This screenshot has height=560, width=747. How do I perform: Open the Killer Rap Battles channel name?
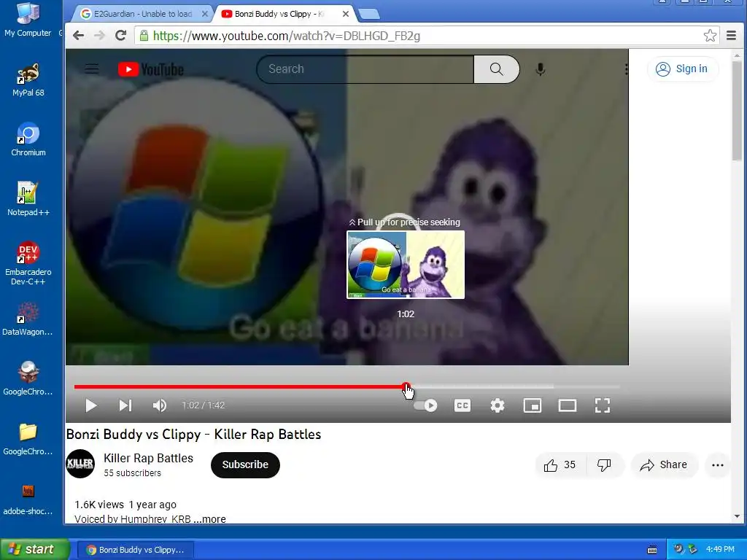pos(149,458)
